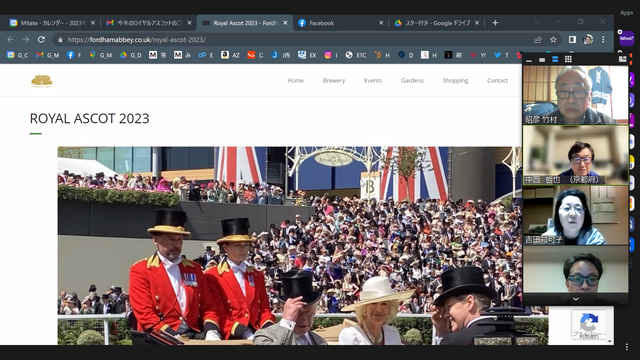Close the Facebook tab
This screenshot has height=360, width=640.
click(381, 23)
